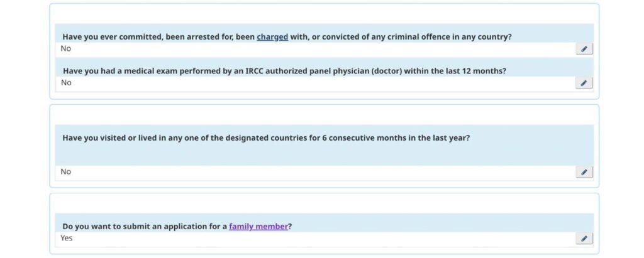The height and width of the screenshot is (258, 644).
Task: Click pencil icon for family member application
Action: pyautogui.click(x=584, y=239)
